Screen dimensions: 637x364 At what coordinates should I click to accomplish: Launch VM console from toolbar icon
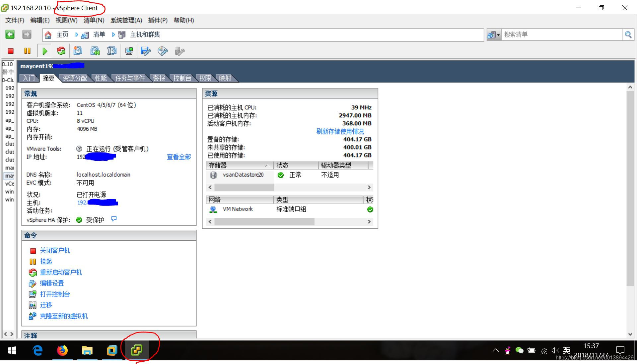point(129,51)
